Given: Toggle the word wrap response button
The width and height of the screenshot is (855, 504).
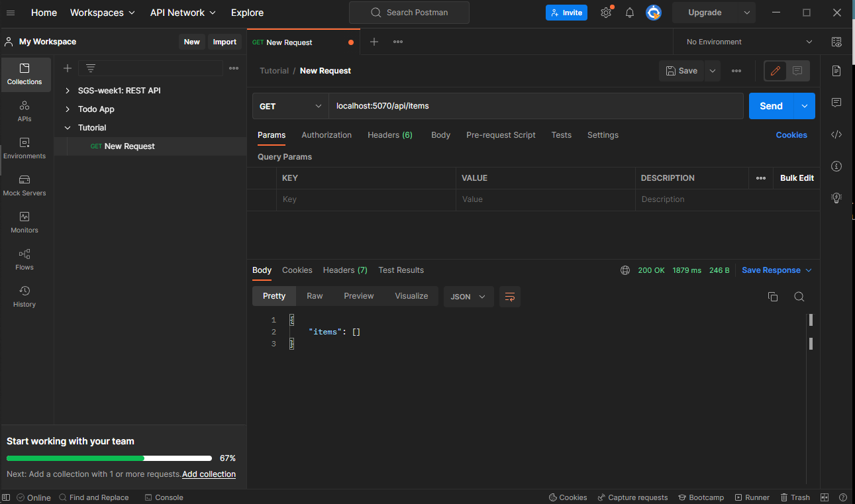Looking at the screenshot, I should coord(510,297).
